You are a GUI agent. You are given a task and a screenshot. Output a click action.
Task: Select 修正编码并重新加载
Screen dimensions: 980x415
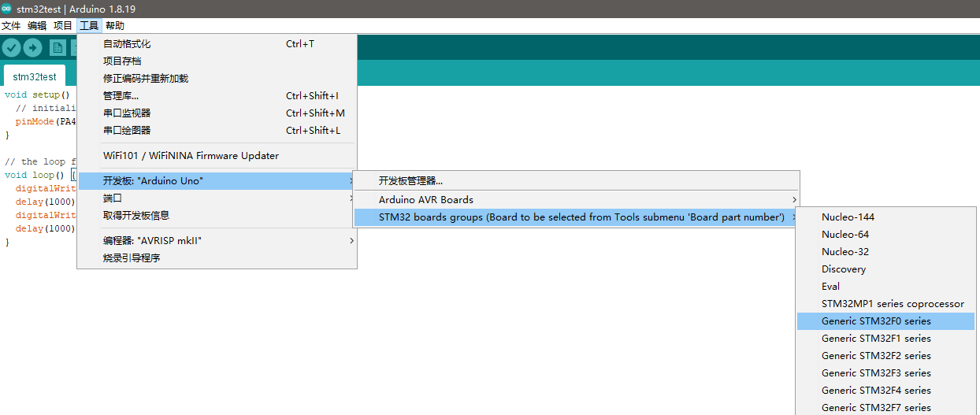(217, 79)
